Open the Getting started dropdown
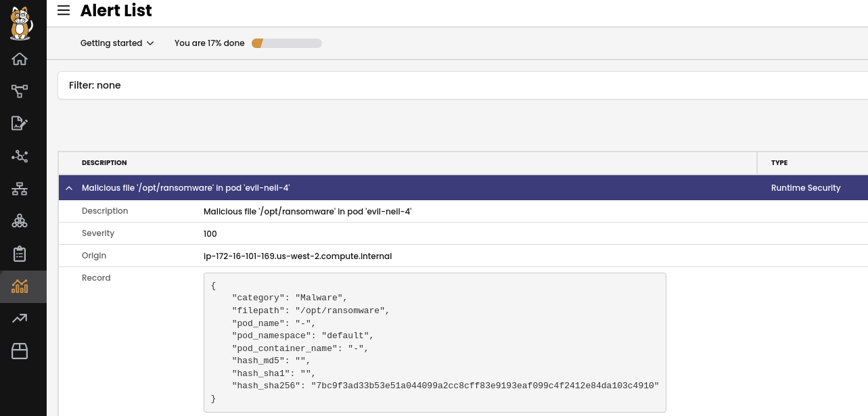 116,43
